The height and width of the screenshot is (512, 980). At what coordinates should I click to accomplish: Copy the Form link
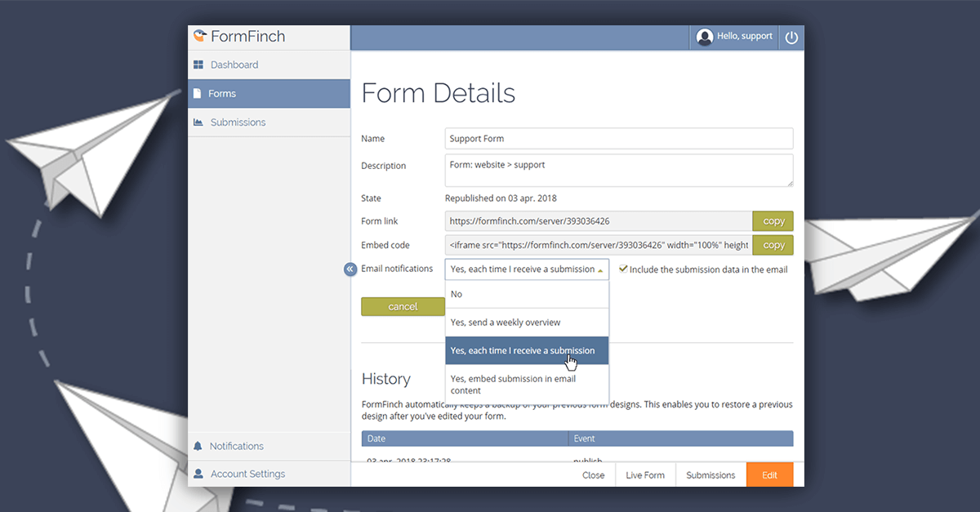pos(773,220)
